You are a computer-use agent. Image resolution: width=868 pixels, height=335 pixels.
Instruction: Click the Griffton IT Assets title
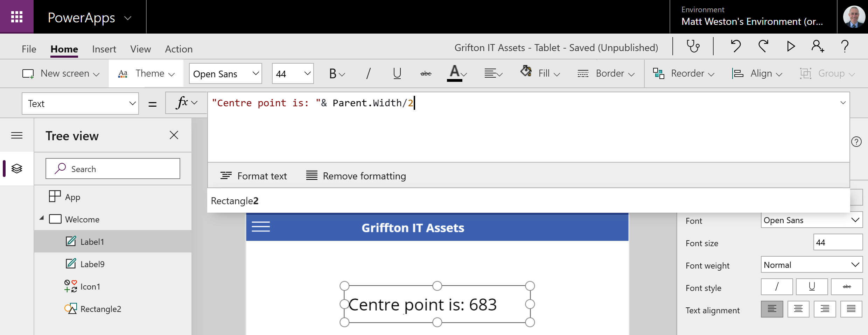(x=413, y=228)
